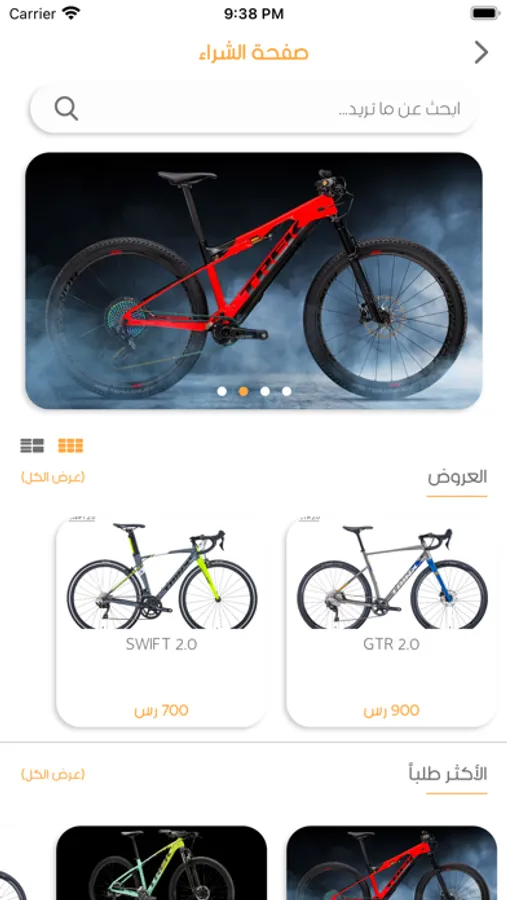Open the GTR 2.0 bike card
This screenshot has height=900, width=507.
(x=392, y=622)
